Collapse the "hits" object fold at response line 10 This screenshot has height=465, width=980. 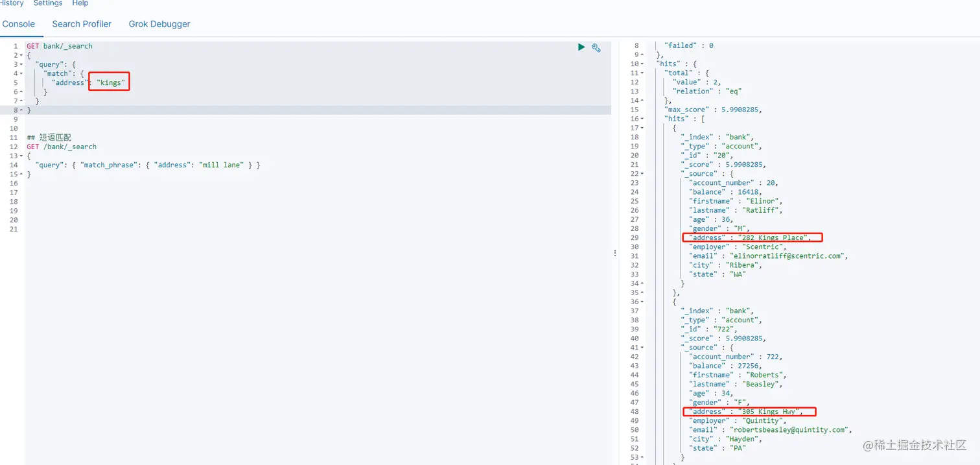coord(642,64)
